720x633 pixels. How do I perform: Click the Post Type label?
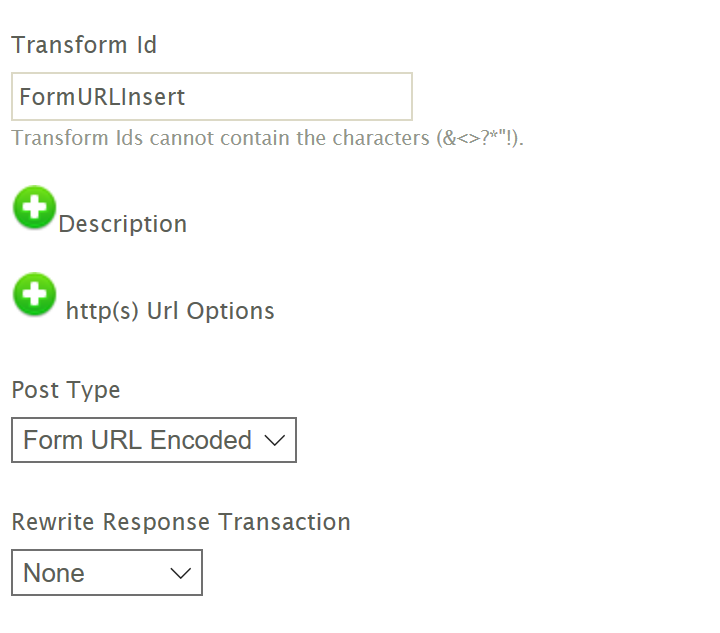pos(66,390)
